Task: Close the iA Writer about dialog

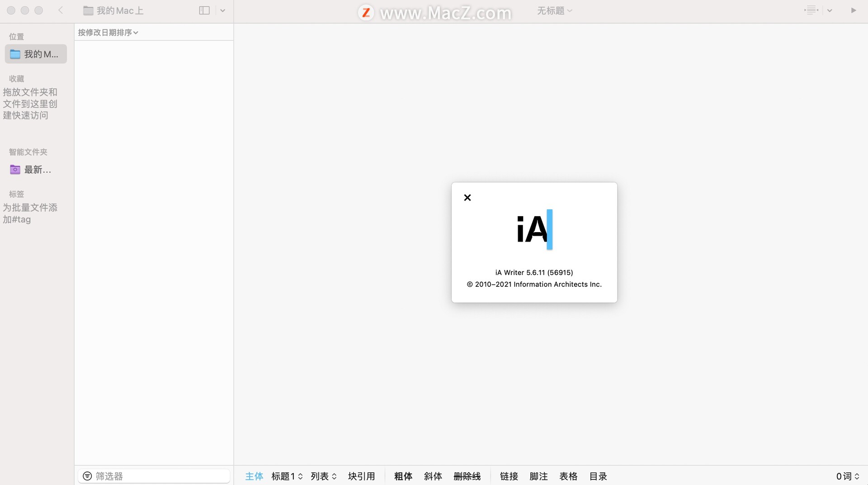Action: click(x=467, y=198)
